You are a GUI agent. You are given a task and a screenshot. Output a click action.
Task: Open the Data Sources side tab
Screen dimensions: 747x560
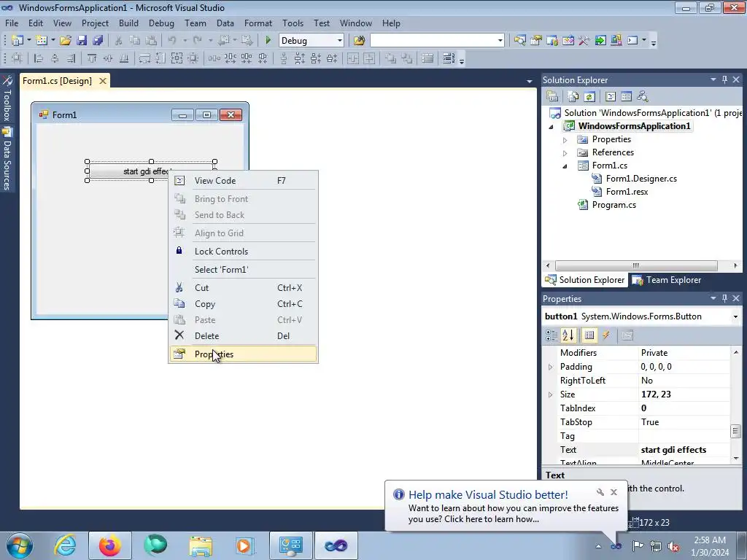7,159
